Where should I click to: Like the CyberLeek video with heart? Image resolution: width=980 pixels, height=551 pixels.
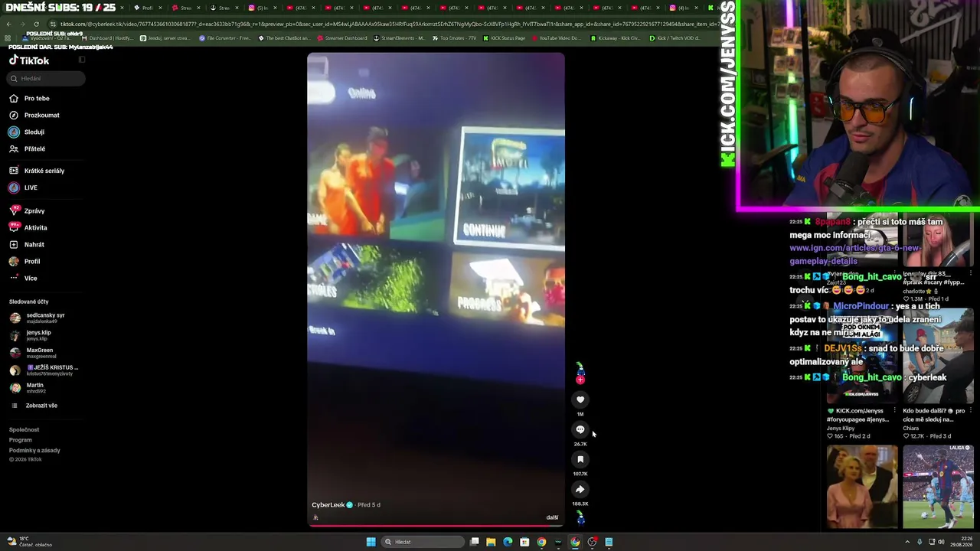pos(580,399)
